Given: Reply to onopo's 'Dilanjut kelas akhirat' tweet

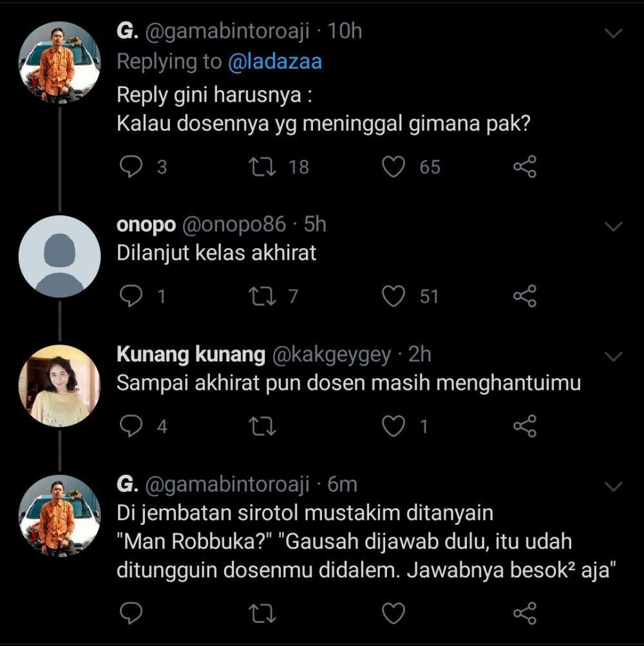Looking at the screenshot, I should (131, 296).
